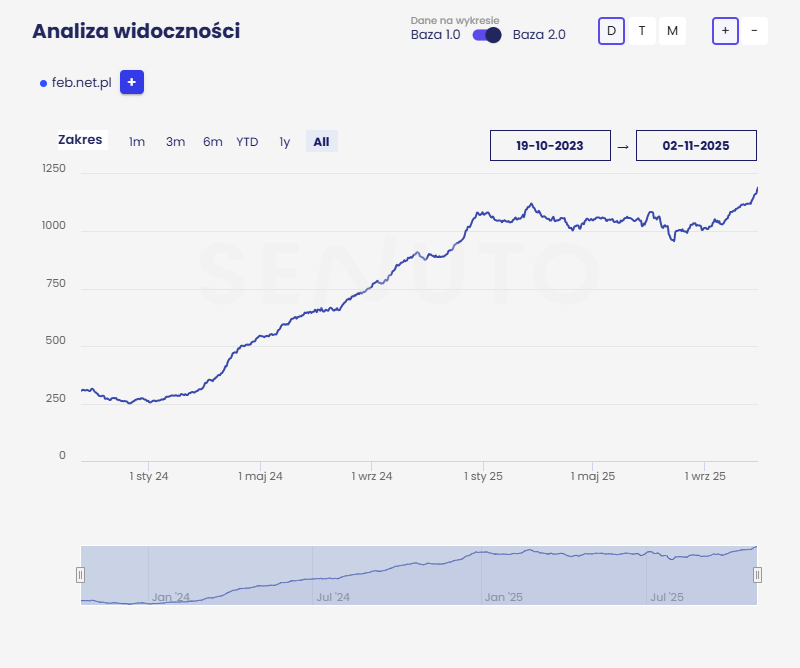The height and width of the screenshot is (668, 800).
Task: Pick the 1y range option
Action: pos(285,142)
